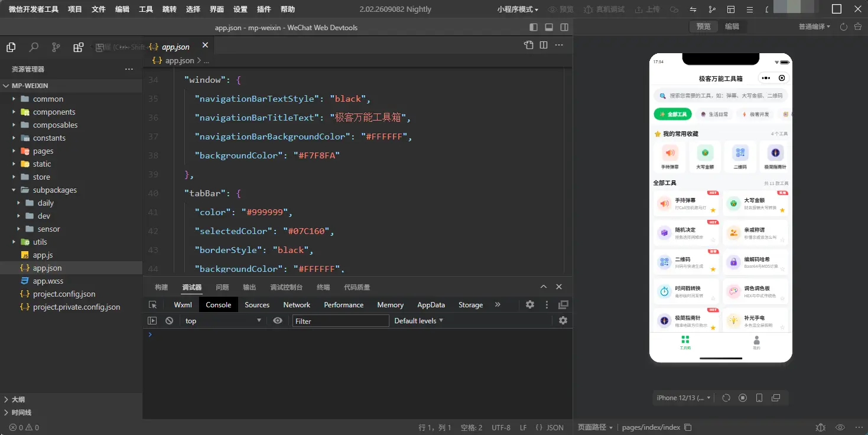Screen dimensions: 868x435
Task: Undock the DevTools panel into separate window
Action: pyautogui.click(x=563, y=305)
